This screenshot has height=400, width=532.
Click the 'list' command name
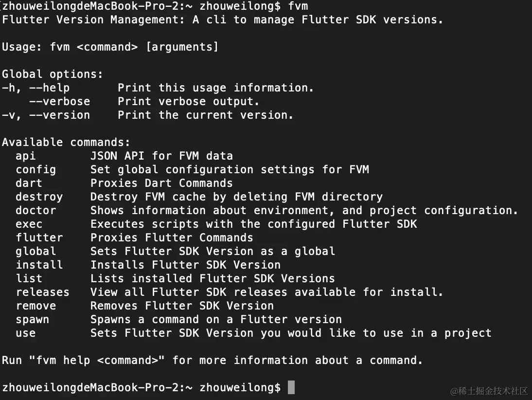point(29,278)
